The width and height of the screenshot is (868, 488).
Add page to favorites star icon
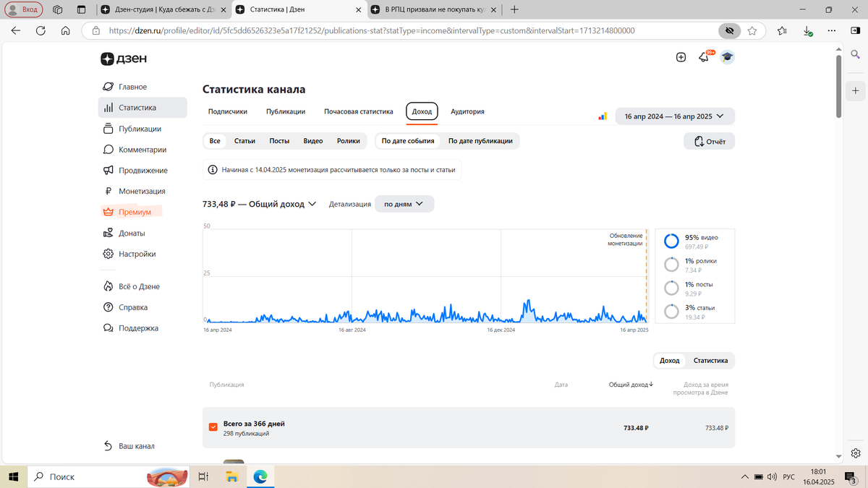(752, 31)
